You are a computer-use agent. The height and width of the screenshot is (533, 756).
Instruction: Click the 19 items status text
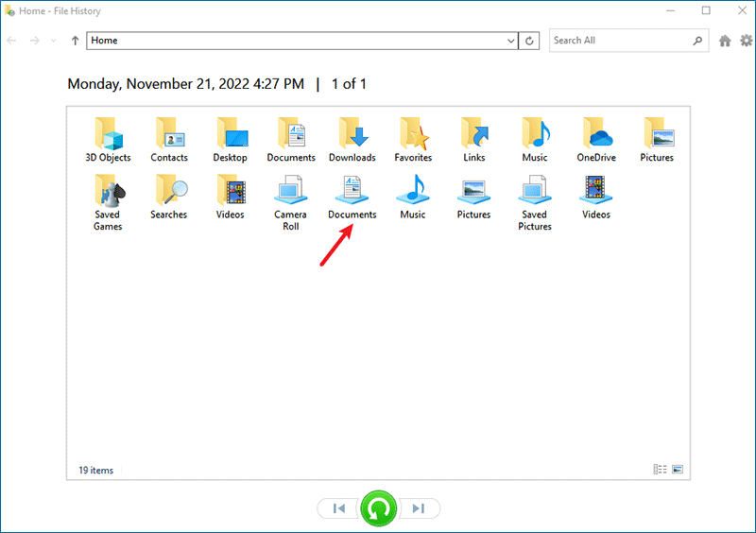[96, 471]
